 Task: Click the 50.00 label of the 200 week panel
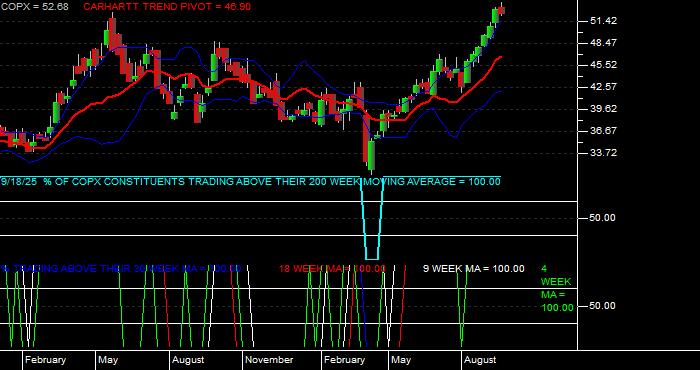tap(602, 218)
